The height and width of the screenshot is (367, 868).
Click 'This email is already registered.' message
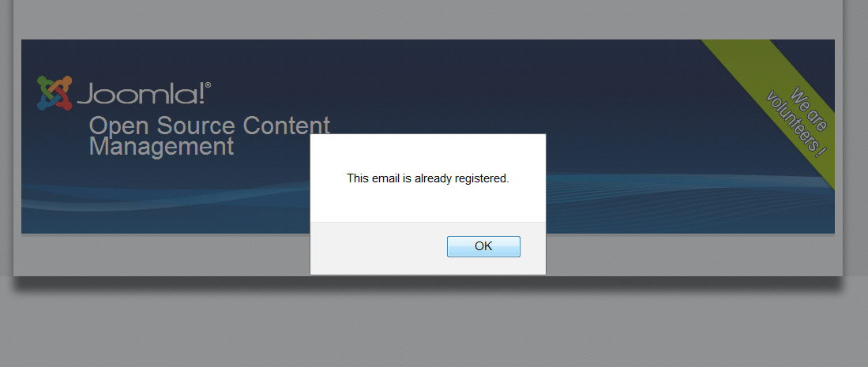pyautogui.click(x=427, y=179)
